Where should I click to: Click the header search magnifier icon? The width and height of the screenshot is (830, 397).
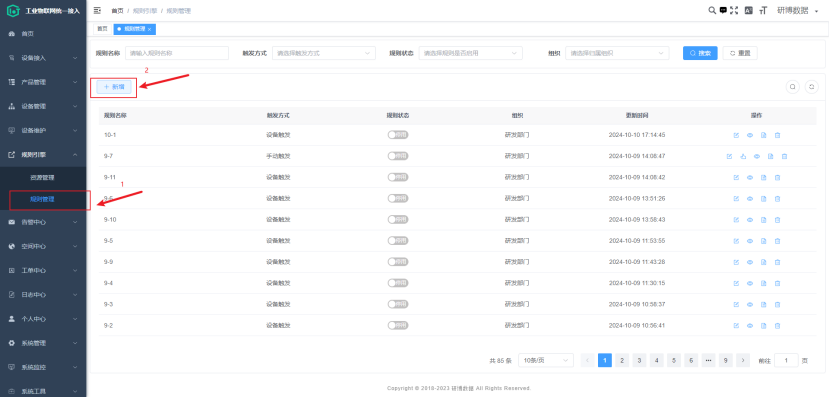coord(712,10)
